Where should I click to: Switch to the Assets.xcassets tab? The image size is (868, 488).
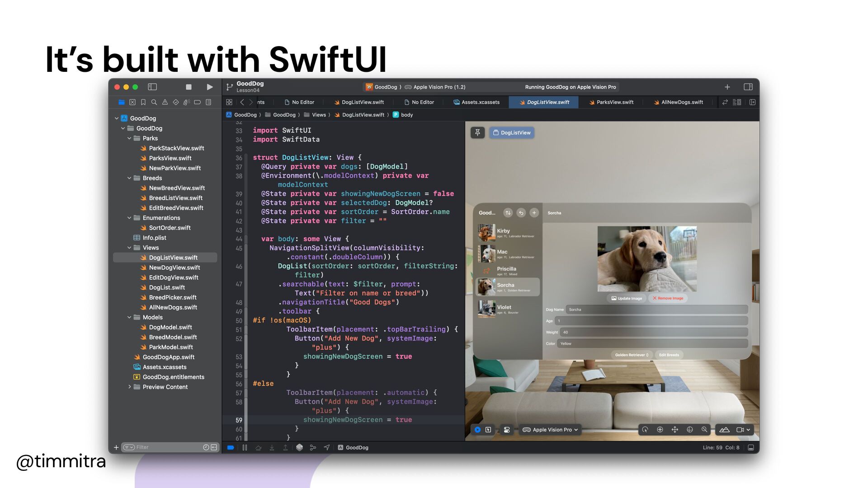480,102
